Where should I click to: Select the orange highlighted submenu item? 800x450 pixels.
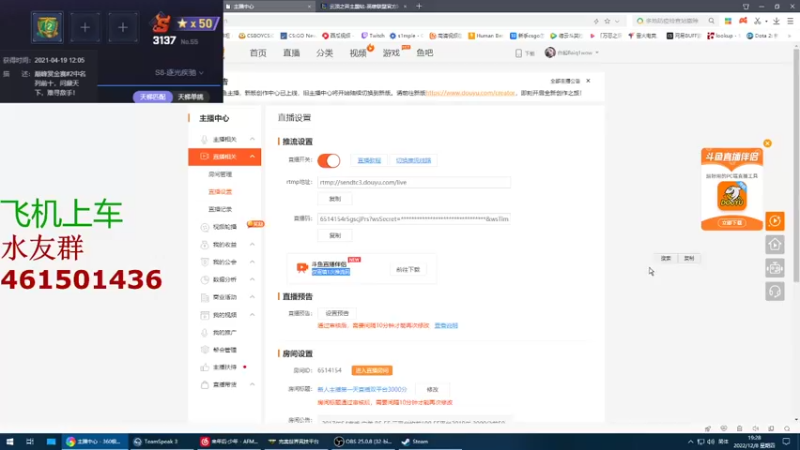click(220, 192)
